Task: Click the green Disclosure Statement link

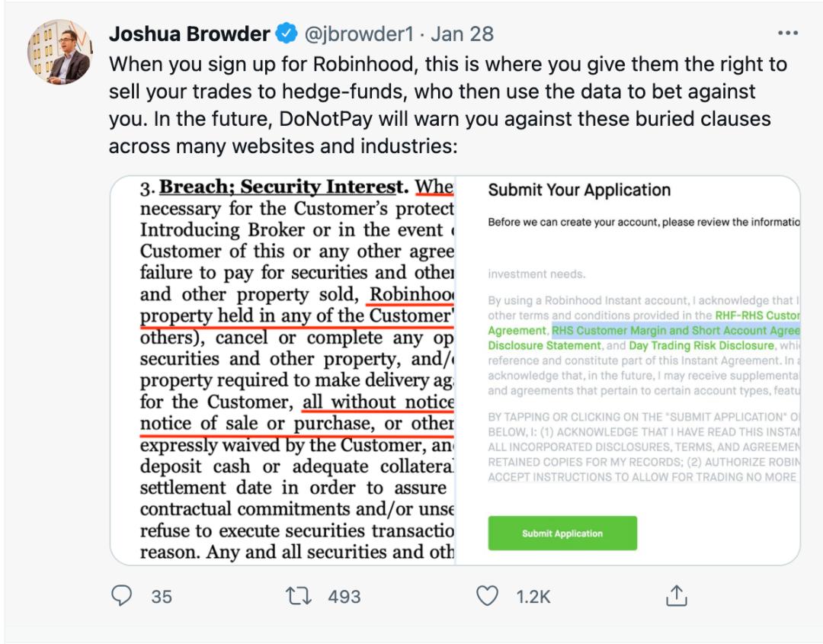Action: coord(544,345)
